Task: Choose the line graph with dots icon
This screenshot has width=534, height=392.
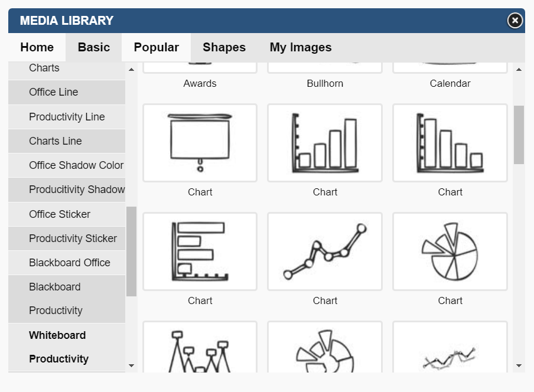Action: click(325, 251)
